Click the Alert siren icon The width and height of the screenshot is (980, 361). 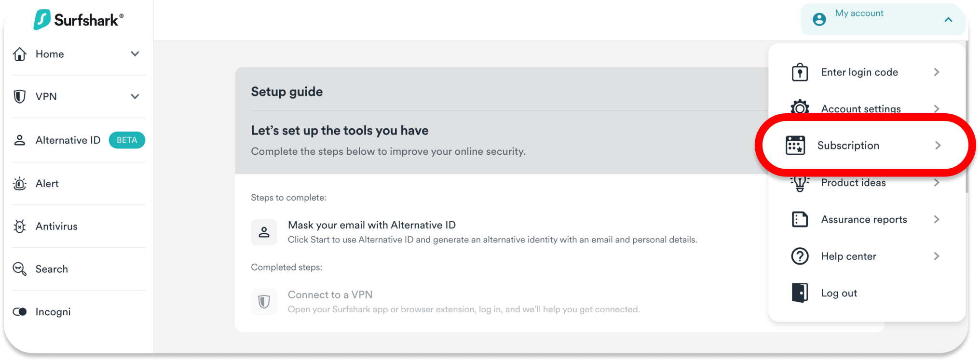point(20,184)
